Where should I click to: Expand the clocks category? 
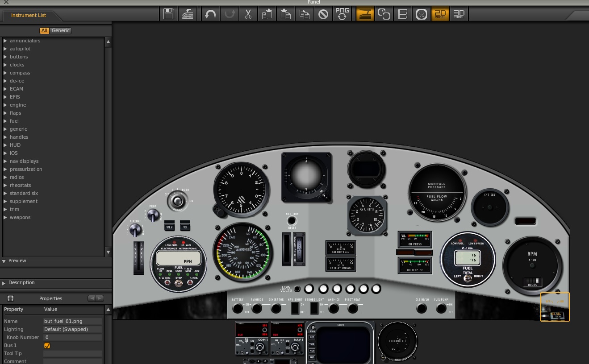point(5,65)
